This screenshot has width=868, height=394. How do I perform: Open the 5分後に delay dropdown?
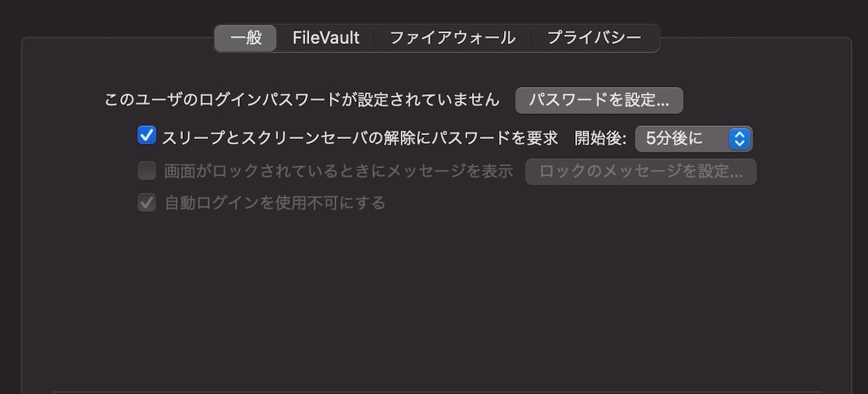(694, 139)
